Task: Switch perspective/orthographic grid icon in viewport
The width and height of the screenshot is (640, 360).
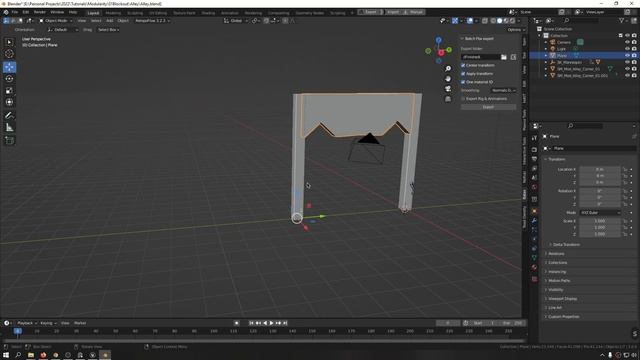Action: point(448,99)
